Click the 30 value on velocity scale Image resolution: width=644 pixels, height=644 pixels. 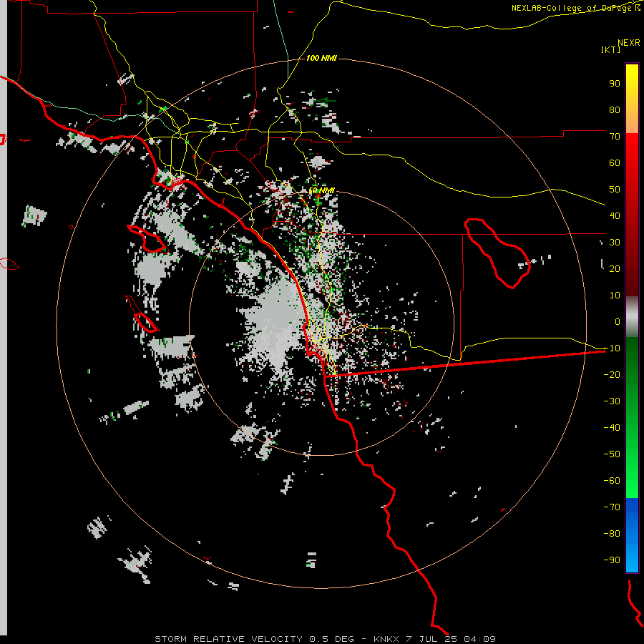pos(615,243)
